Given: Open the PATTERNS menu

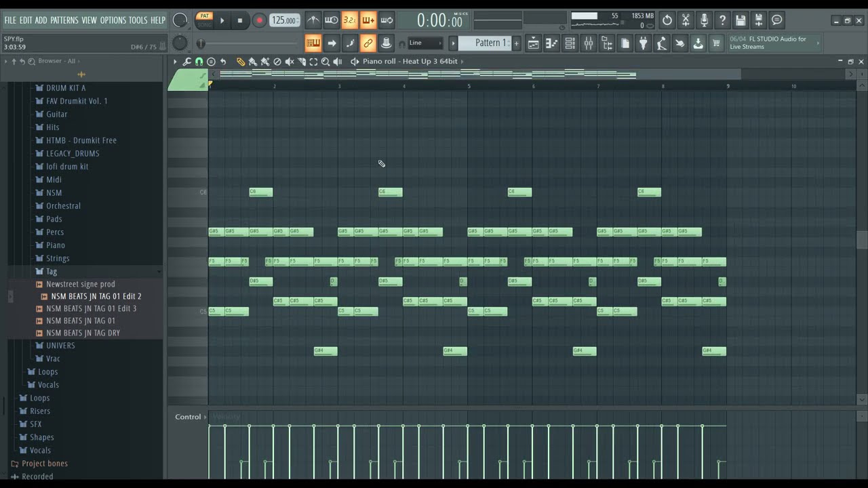Looking at the screenshot, I should 64,20.
